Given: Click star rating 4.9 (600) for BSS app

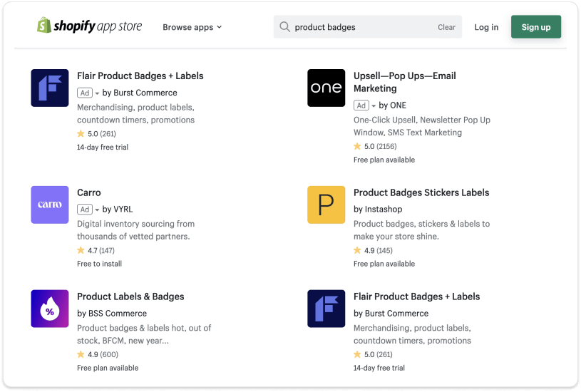Looking at the screenshot, I should tap(98, 354).
